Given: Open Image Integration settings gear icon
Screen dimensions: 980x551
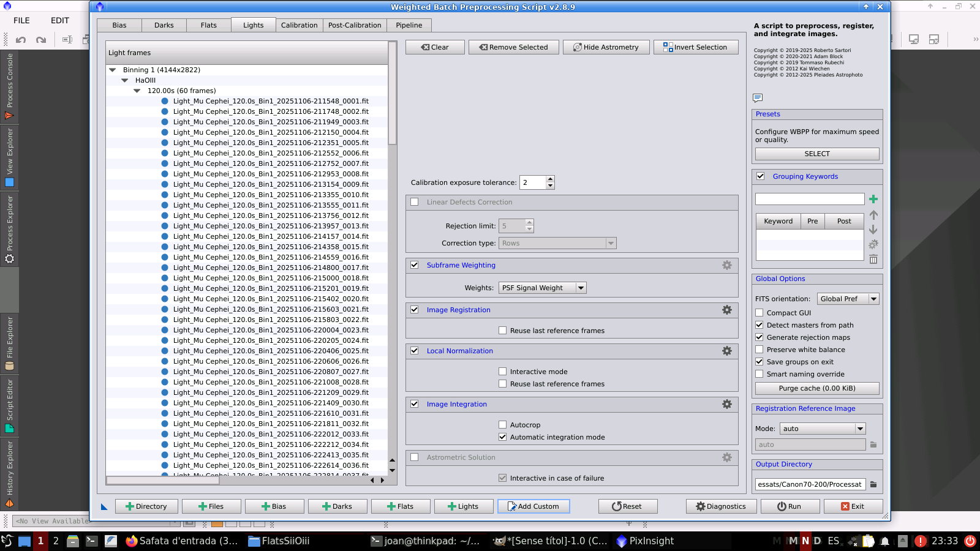Looking at the screenshot, I should [726, 404].
